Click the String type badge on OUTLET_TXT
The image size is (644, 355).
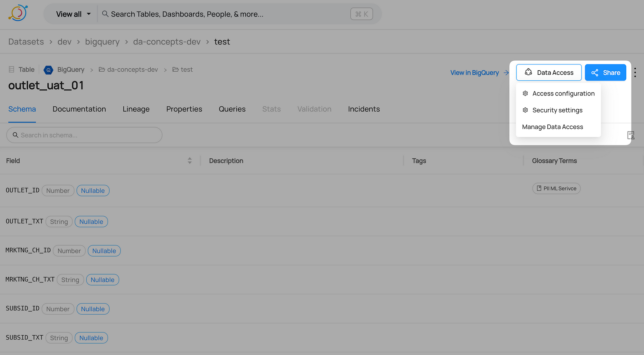click(59, 222)
